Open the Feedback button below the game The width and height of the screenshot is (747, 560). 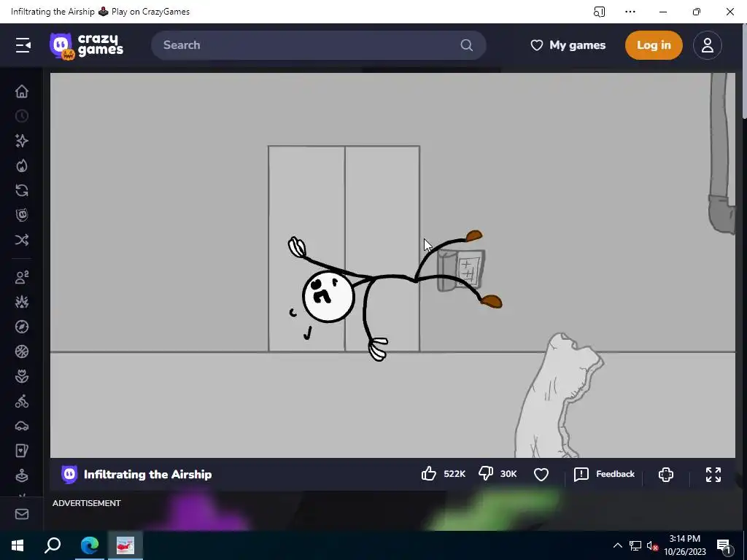605,474
